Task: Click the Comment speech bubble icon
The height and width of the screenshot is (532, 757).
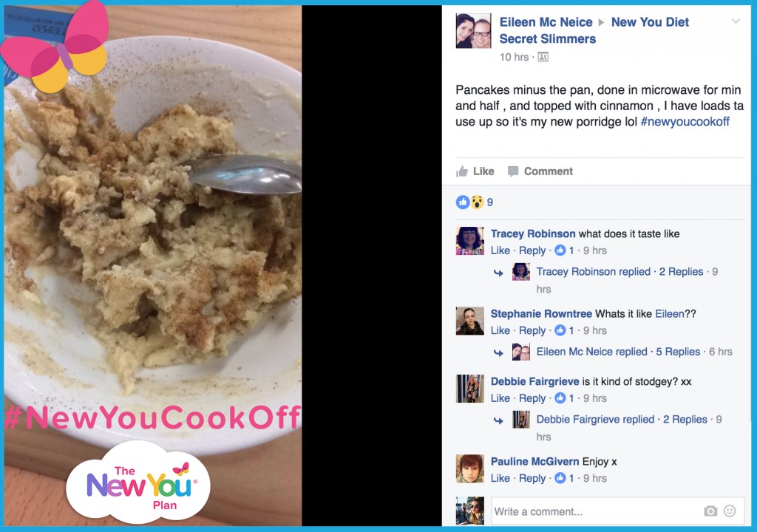Action: click(x=513, y=171)
